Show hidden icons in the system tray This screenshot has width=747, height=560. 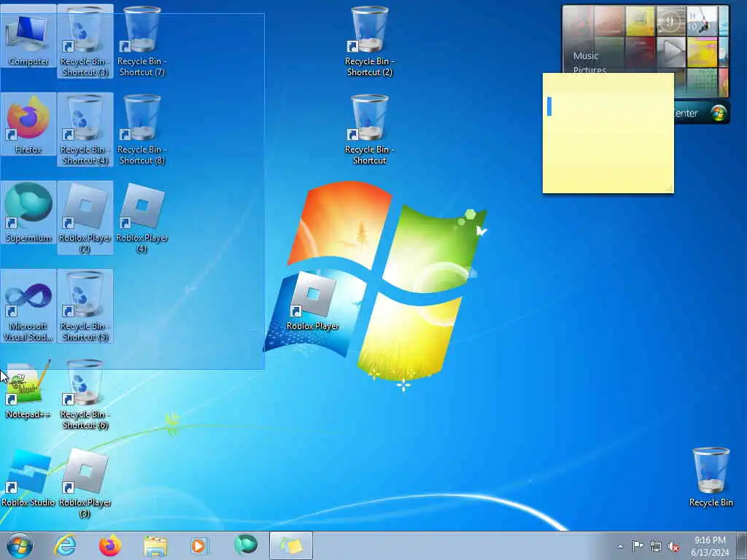(620, 546)
